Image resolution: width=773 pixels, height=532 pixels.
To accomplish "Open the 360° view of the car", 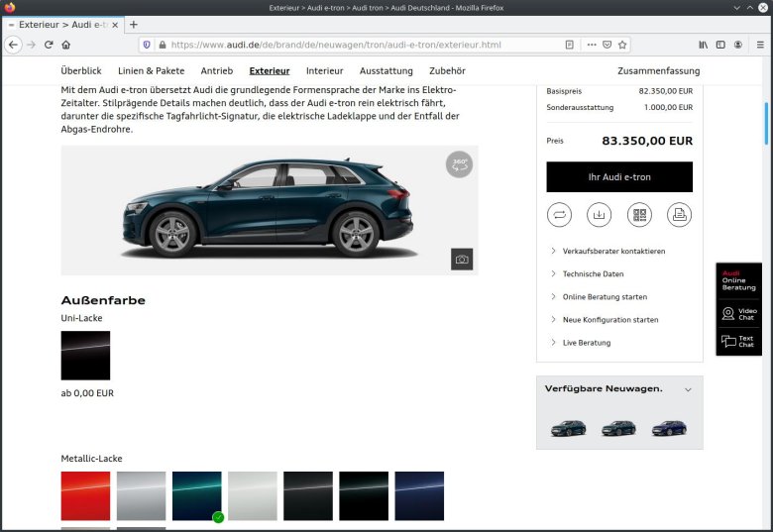I will point(459,164).
